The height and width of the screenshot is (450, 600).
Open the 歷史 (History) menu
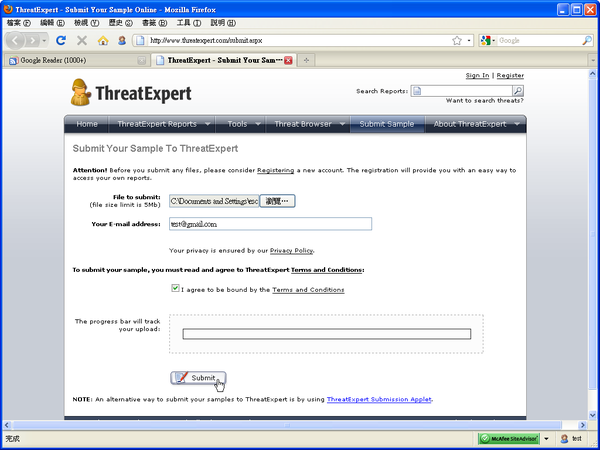click(121, 23)
